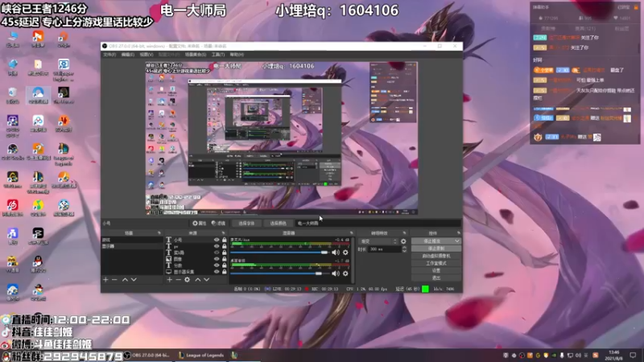
Task: Open the 视图(V) menu in OBS
Action: point(147,55)
